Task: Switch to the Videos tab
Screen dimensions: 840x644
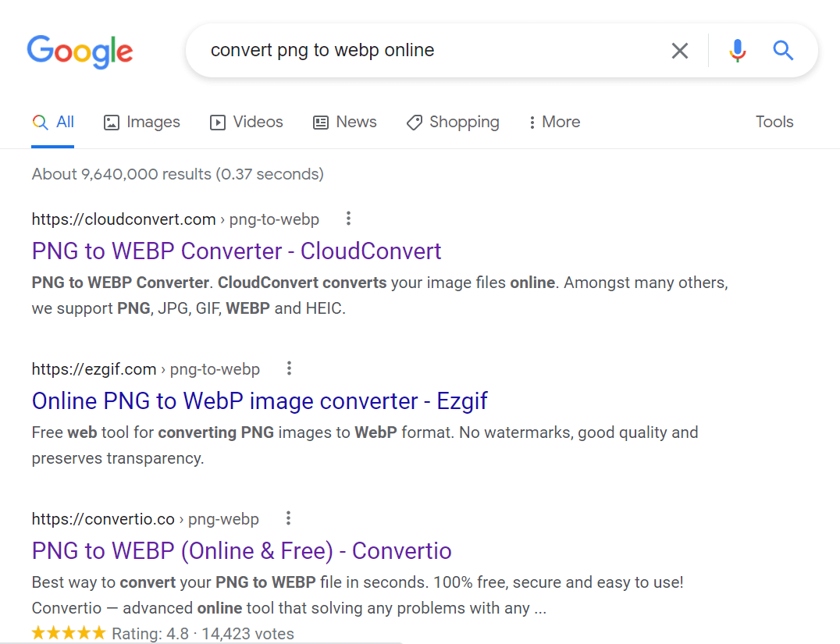Action: pyautogui.click(x=247, y=122)
